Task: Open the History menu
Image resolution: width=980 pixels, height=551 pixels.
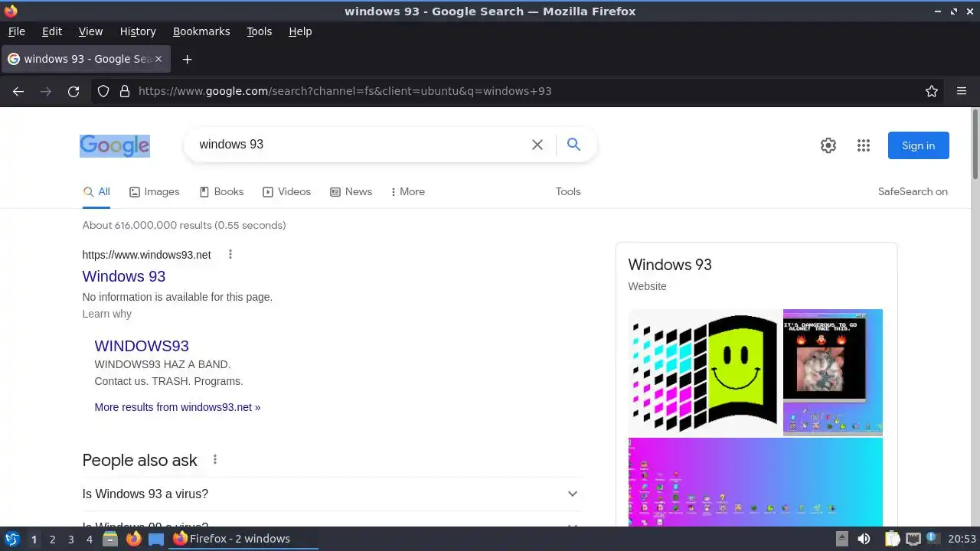Action: coord(138,31)
